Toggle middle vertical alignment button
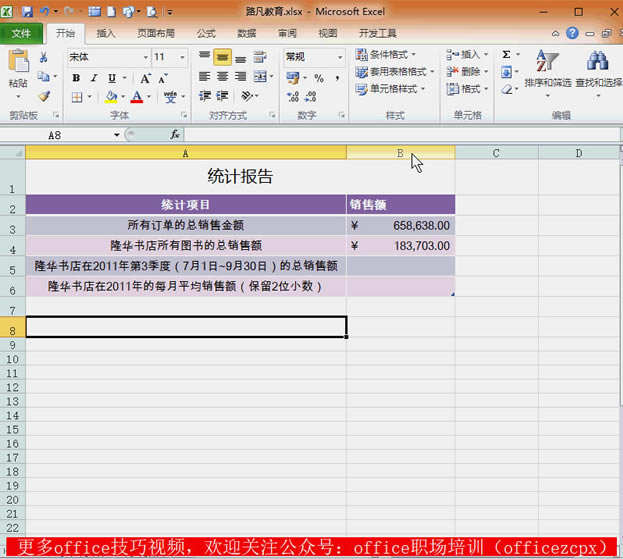 [222, 57]
